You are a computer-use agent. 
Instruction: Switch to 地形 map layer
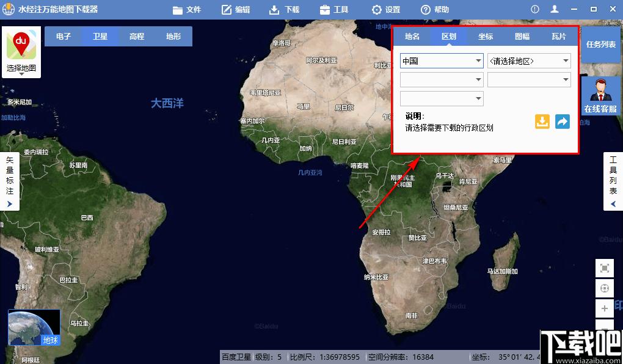173,36
